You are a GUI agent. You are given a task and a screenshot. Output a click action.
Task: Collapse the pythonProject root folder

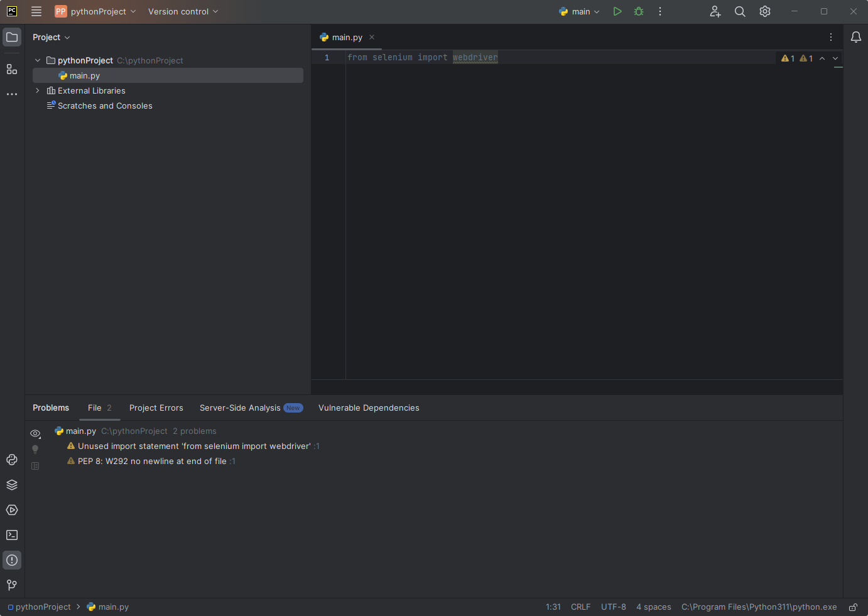click(38, 60)
